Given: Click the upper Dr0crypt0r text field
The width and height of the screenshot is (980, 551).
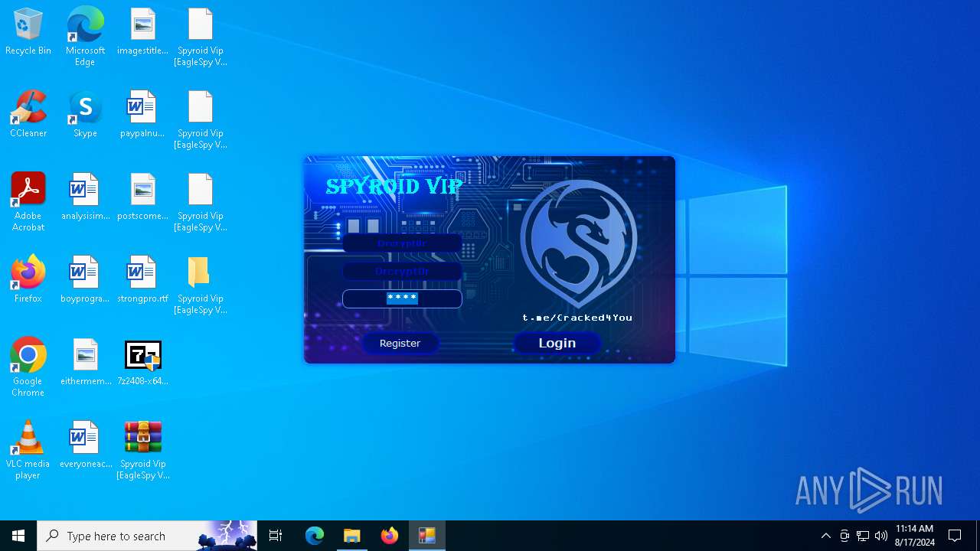Looking at the screenshot, I should (402, 243).
